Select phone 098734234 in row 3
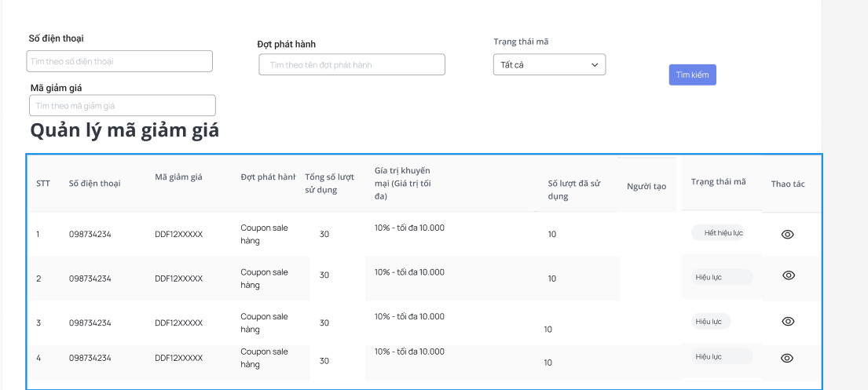The image size is (868, 390). coord(90,323)
